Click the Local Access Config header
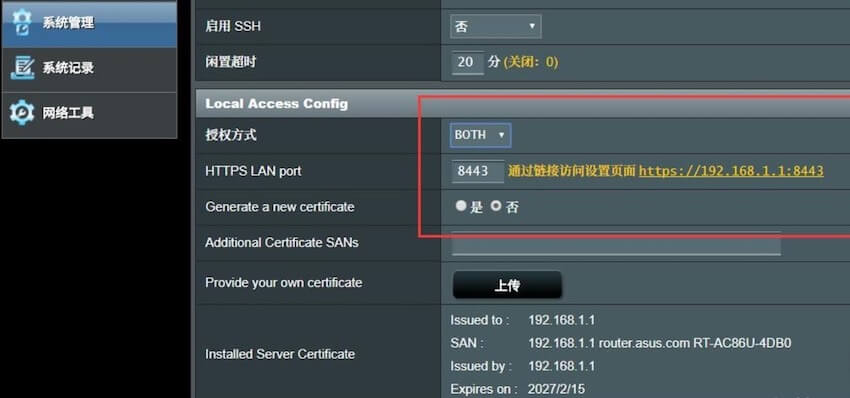This screenshot has width=850, height=398. 276,104
